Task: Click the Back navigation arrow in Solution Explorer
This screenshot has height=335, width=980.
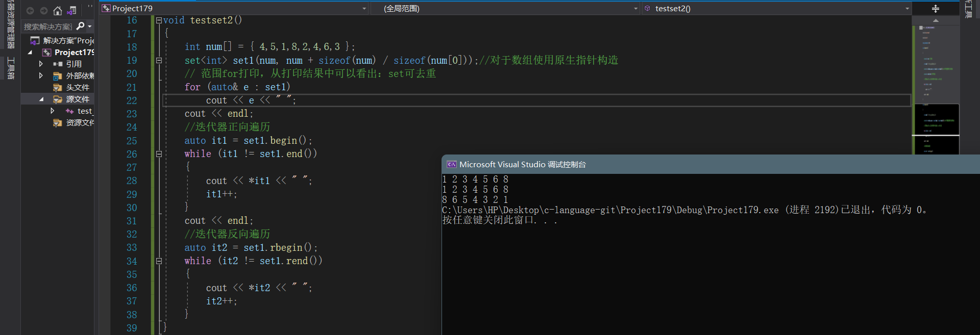Action: 30,11
